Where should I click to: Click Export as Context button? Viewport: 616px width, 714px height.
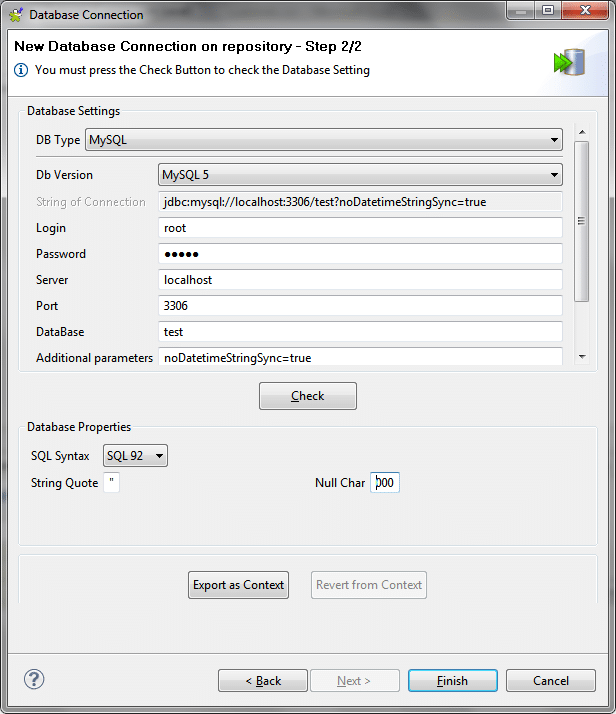coord(238,585)
